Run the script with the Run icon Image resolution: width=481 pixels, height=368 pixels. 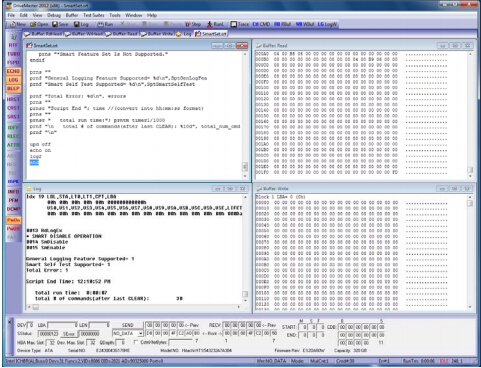point(105,24)
